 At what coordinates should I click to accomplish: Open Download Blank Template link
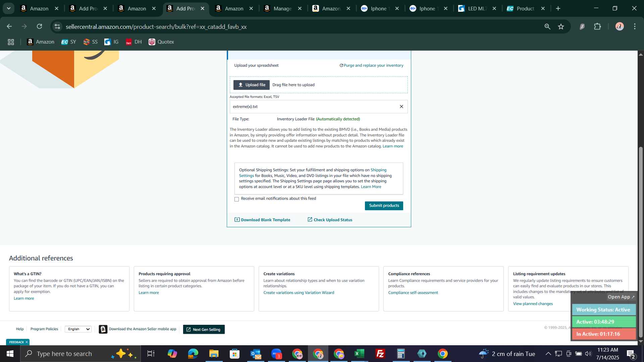click(x=262, y=220)
